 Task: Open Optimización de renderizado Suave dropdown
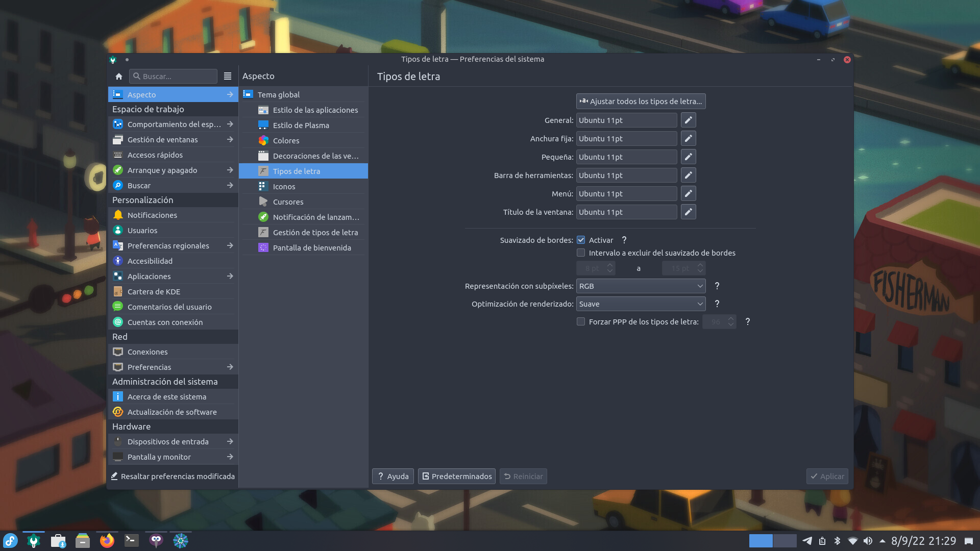(641, 304)
